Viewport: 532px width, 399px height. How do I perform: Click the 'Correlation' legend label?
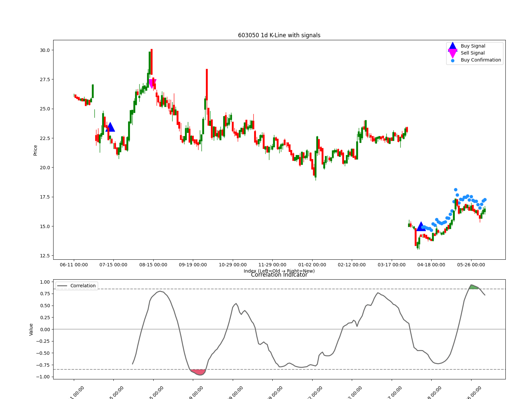83,286
